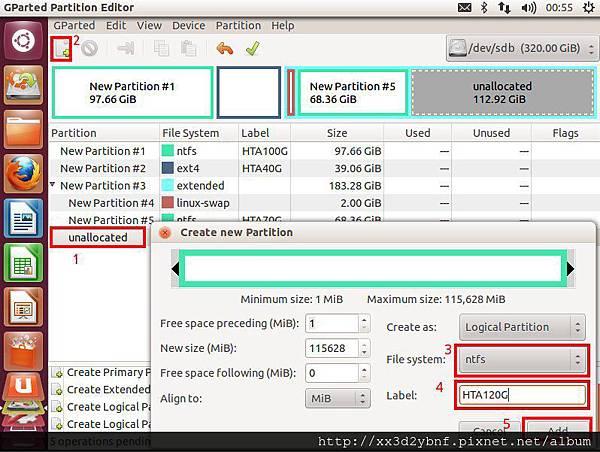600x452 pixels.
Task: Select the unallocated 112.92 GiB block
Action: (x=502, y=92)
